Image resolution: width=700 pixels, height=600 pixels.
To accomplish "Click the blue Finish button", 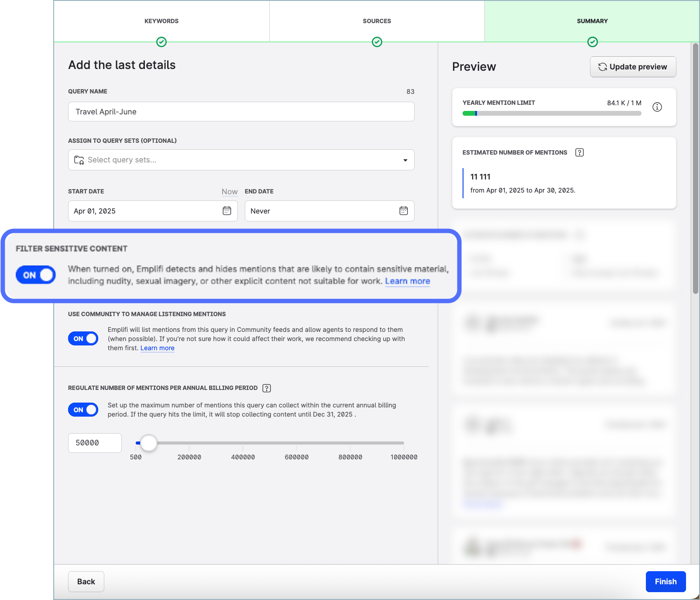I will 666,582.
